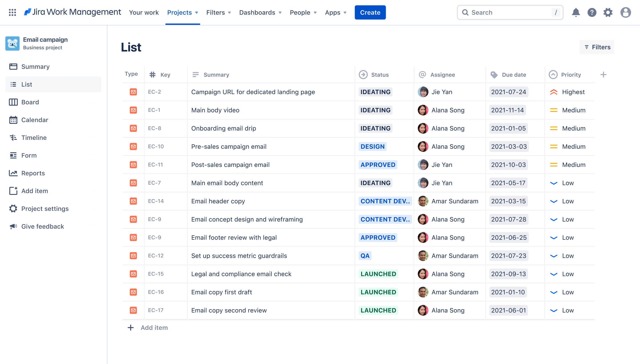Expand the Projects navigation dropdown
This screenshot has width=640, height=364.
click(182, 12)
